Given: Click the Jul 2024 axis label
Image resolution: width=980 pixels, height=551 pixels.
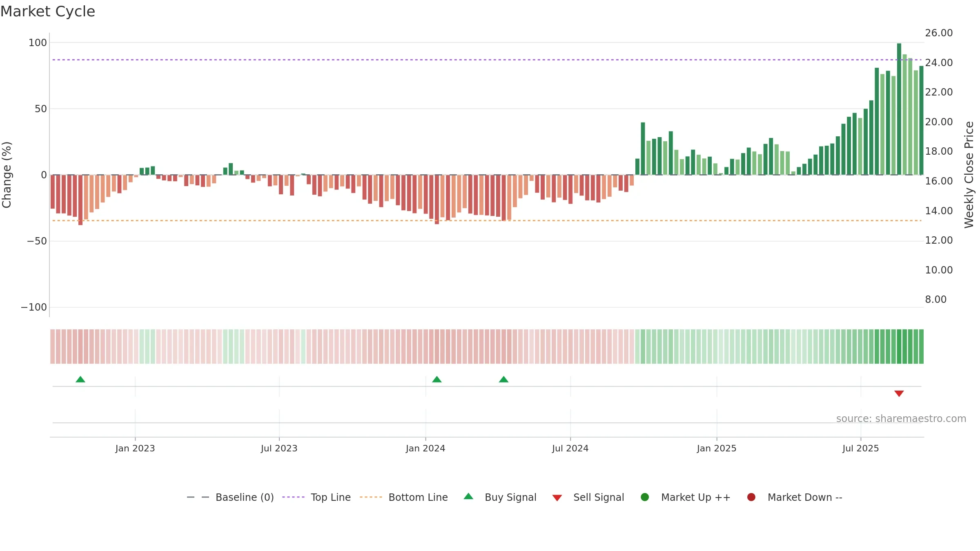Looking at the screenshot, I should (x=570, y=448).
